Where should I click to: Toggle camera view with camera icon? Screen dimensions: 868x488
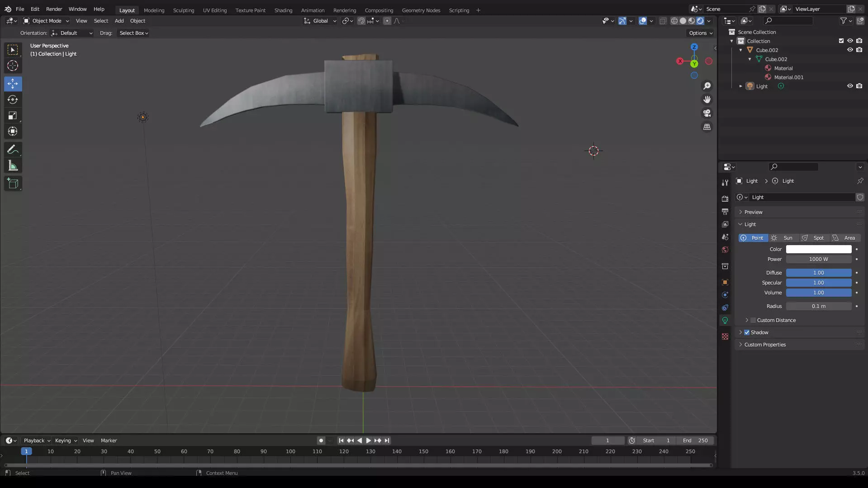tap(707, 113)
